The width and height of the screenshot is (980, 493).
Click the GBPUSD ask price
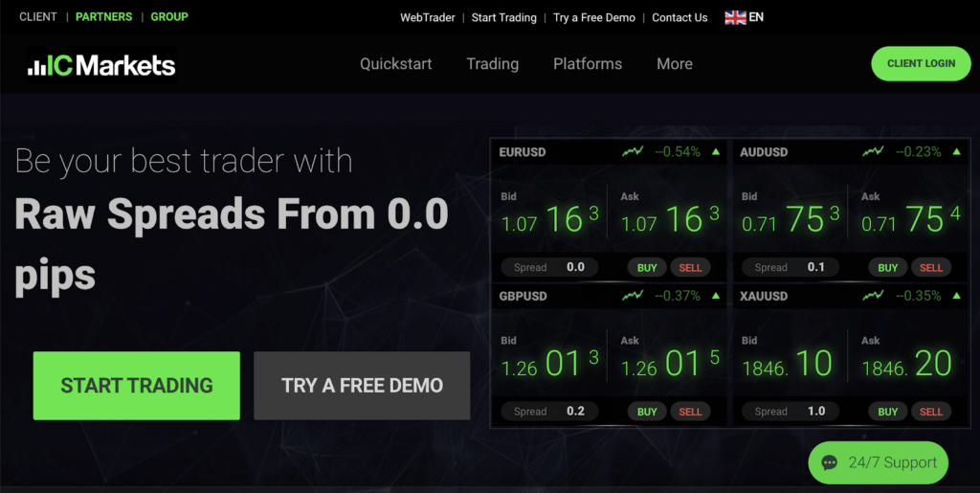coord(670,364)
